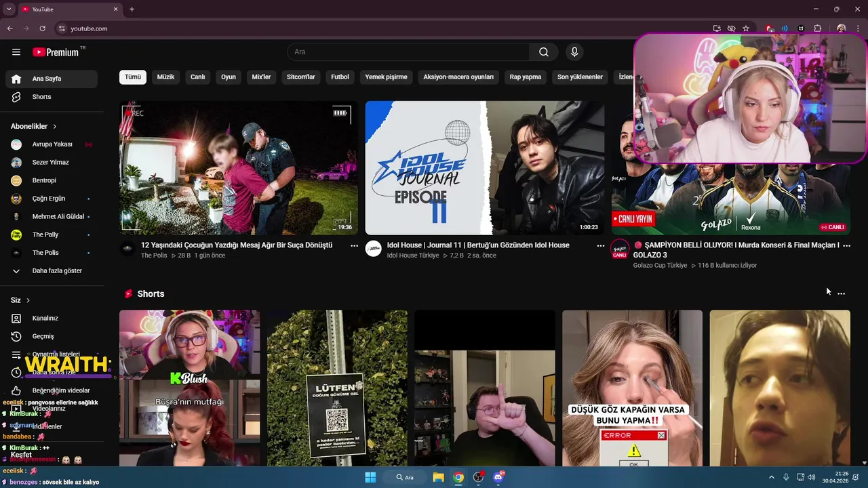Click the Bentropi channel subscription
868x488 pixels.
click(52, 180)
